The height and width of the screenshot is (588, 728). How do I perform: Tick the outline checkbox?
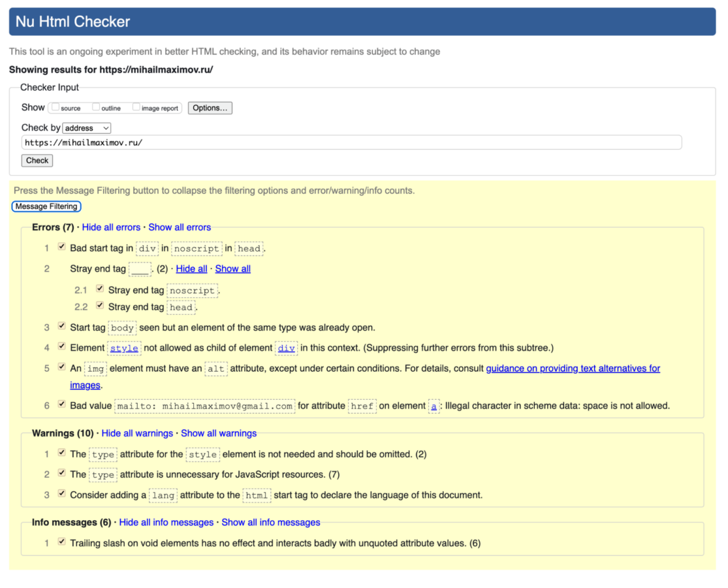click(96, 107)
